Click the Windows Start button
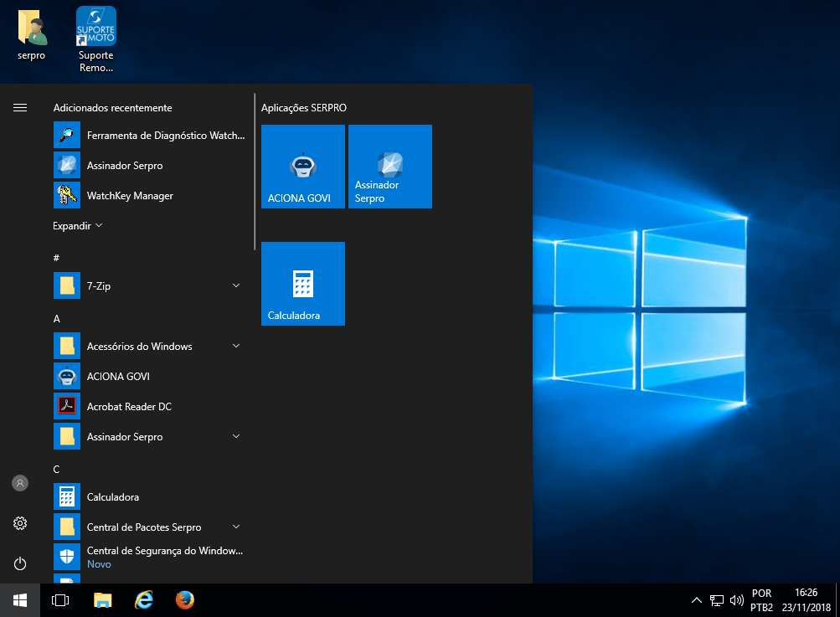 20,600
